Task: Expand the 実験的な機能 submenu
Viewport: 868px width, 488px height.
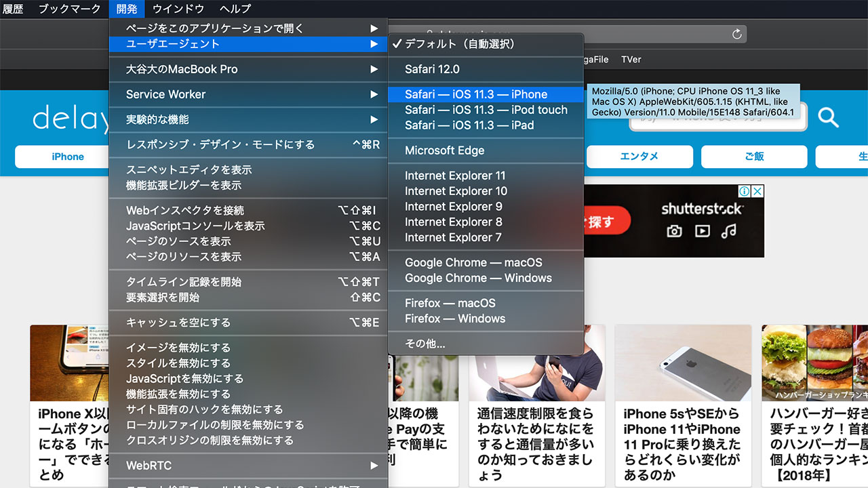Action: coord(248,119)
